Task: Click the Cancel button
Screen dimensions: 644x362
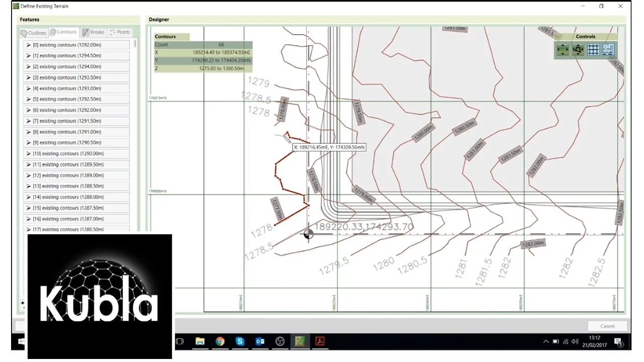Action: (607, 326)
